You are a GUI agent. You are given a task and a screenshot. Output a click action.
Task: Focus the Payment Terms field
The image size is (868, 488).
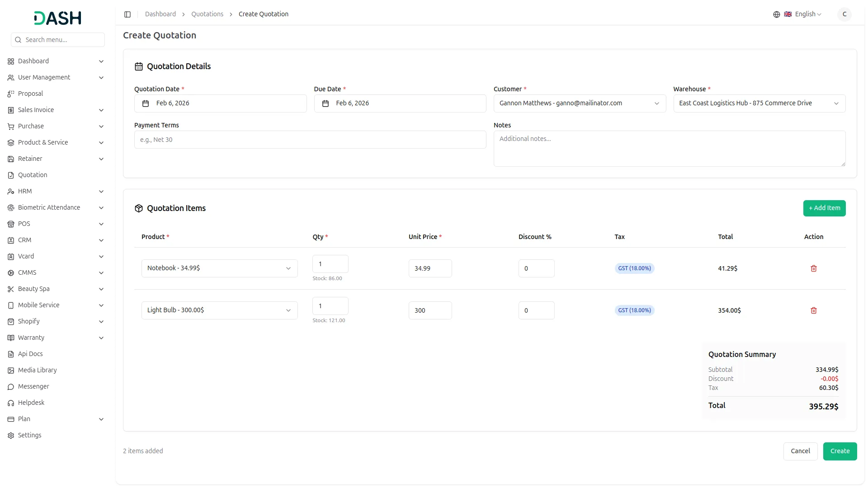click(310, 140)
